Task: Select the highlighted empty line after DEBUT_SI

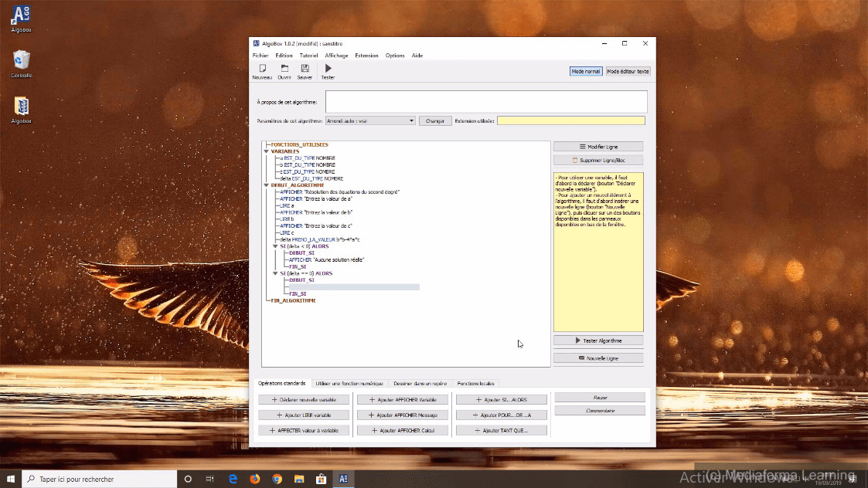Action: 354,287
